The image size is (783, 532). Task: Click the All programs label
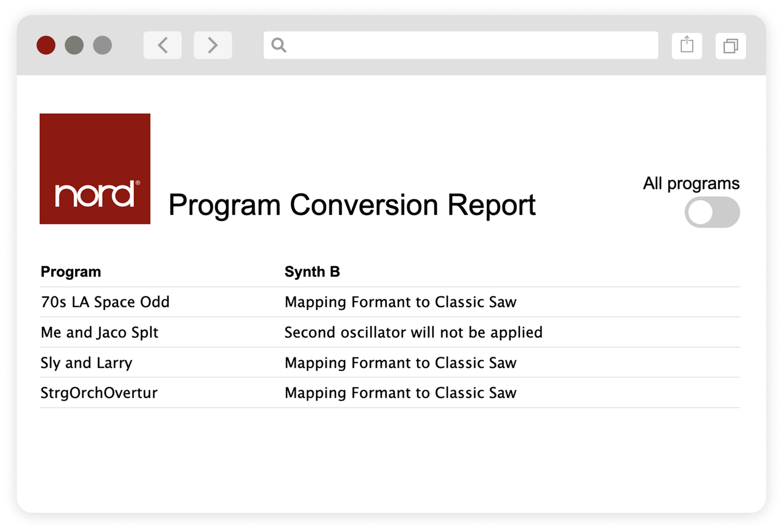691,184
